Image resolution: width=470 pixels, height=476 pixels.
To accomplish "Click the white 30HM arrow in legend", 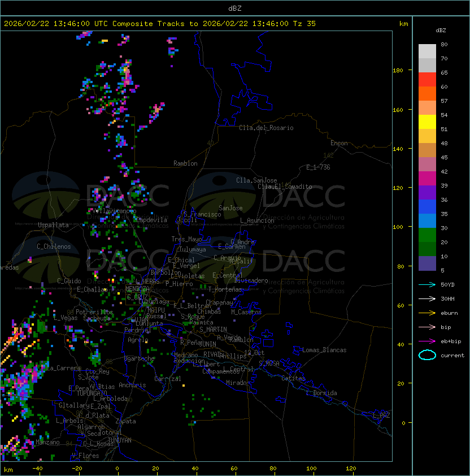I will coord(427,298).
